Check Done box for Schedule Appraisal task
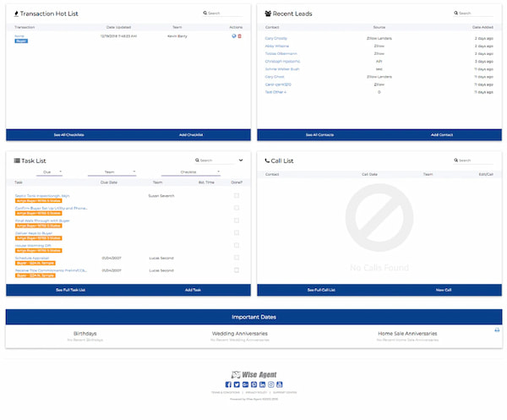Viewport: 507px width, 420px height. point(236,258)
